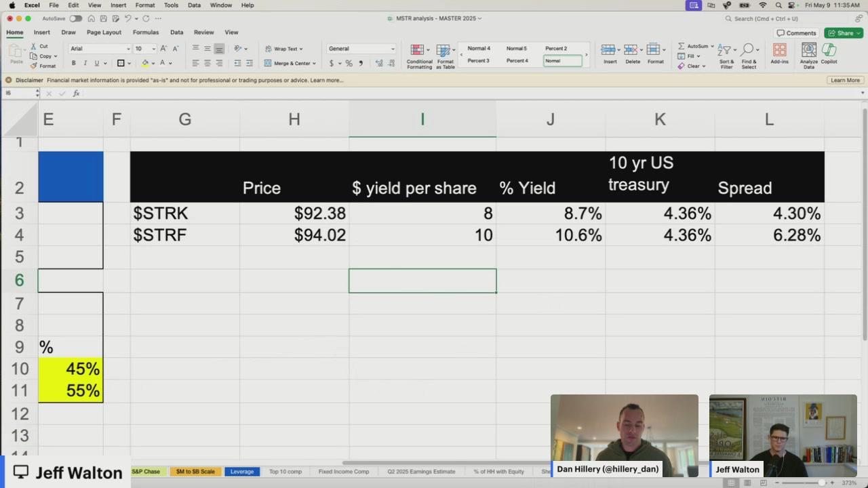This screenshot has width=868, height=488.
Task: Adjust the zoom slider in status bar
Action: (821, 483)
